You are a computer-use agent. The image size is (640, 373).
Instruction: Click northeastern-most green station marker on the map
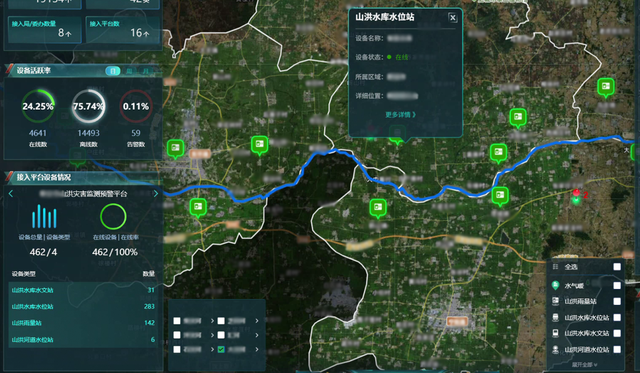(606, 87)
